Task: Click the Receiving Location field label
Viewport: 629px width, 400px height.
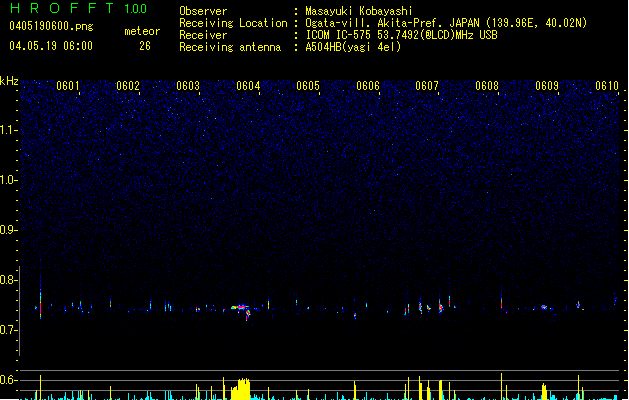Action: coord(233,23)
